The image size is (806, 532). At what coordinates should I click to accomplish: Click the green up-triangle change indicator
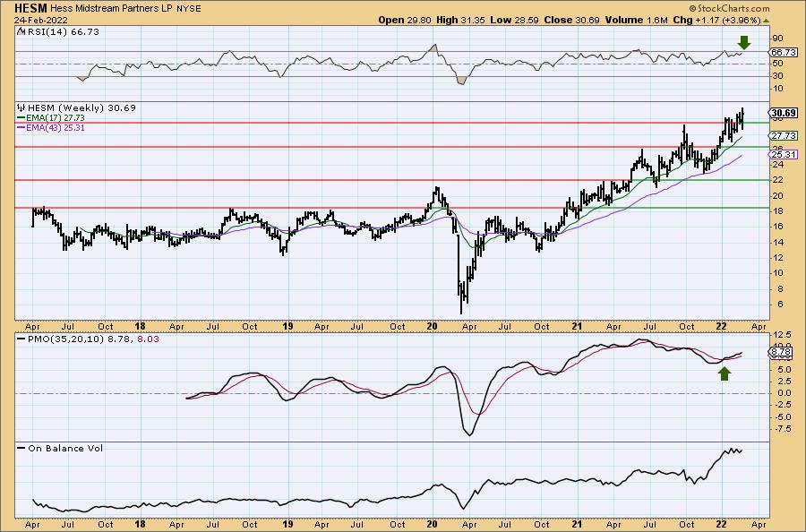click(766, 21)
